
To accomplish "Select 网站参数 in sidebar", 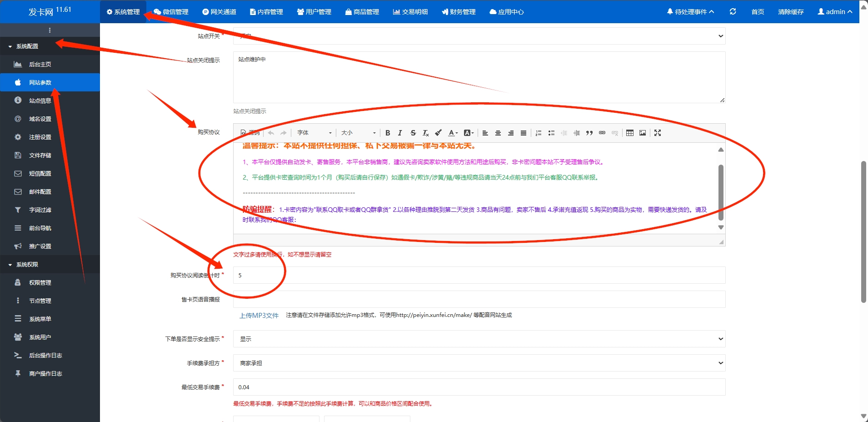I will 50,82.
